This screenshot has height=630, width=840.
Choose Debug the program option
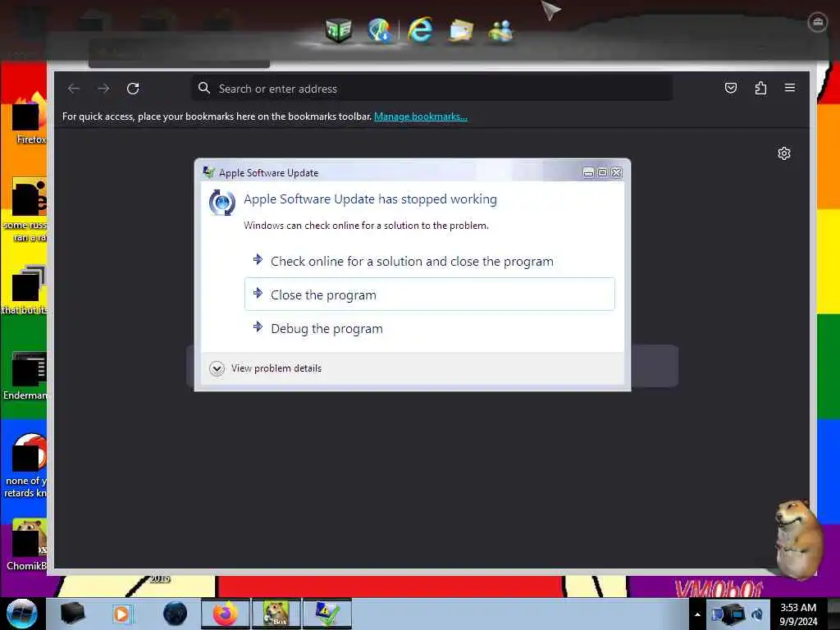[429, 328]
